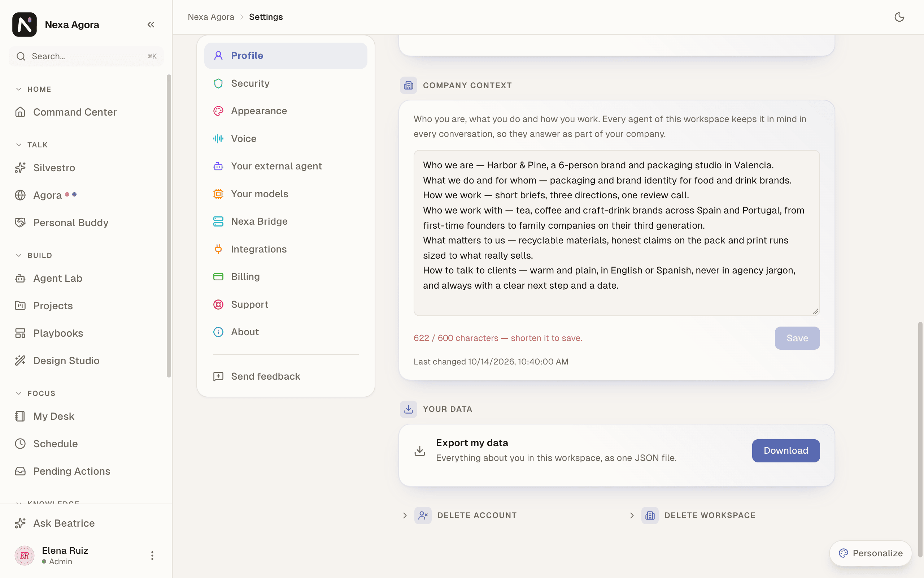Open the user menu three-dot icon
Viewport: 924px width, 578px height.
tap(152, 556)
